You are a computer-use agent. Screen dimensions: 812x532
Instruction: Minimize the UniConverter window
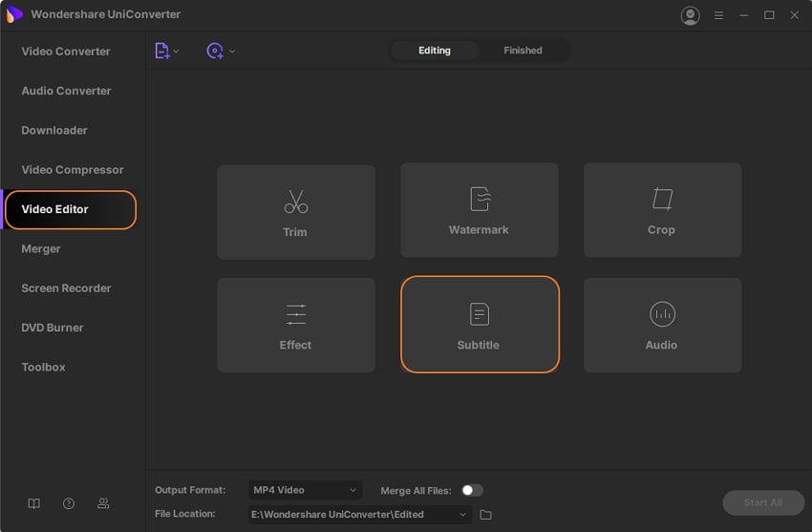743,15
